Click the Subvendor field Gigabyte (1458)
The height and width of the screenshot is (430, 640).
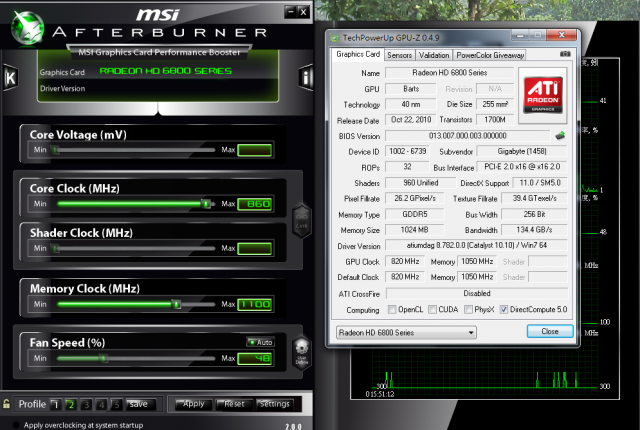pyautogui.click(x=522, y=151)
